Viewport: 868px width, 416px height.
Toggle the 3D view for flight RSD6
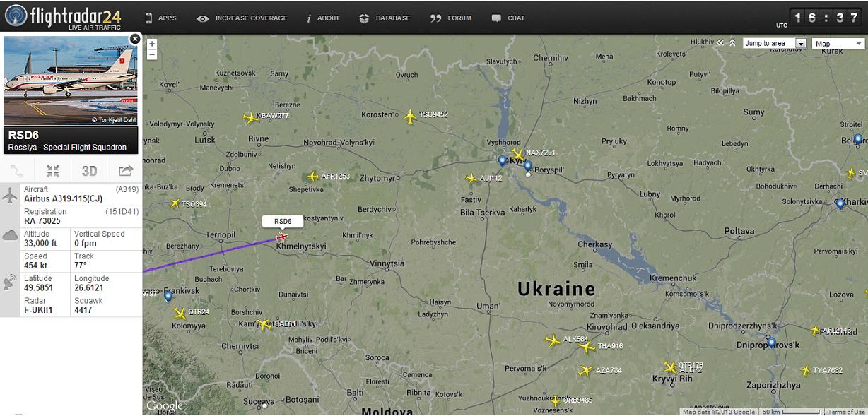[89, 171]
